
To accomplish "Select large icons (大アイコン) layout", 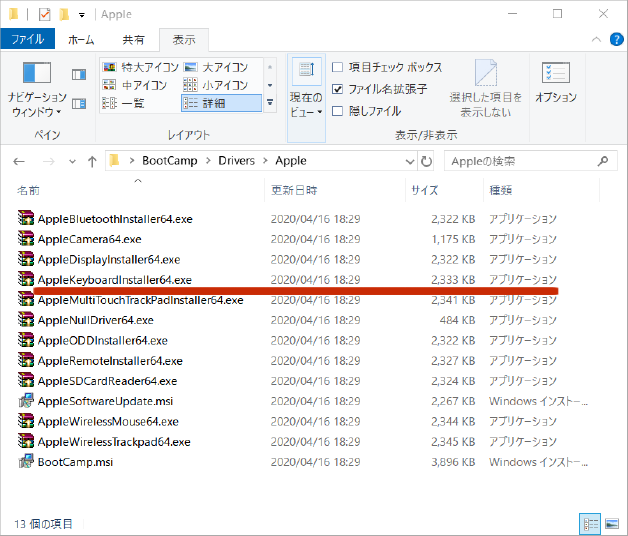I will click(x=215, y=67).
